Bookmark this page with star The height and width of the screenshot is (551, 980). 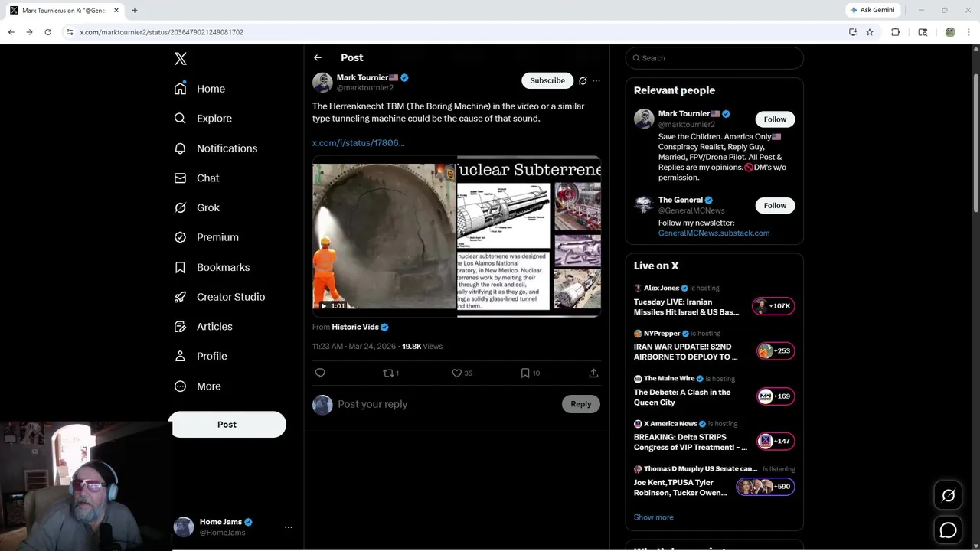click(870, 32)
